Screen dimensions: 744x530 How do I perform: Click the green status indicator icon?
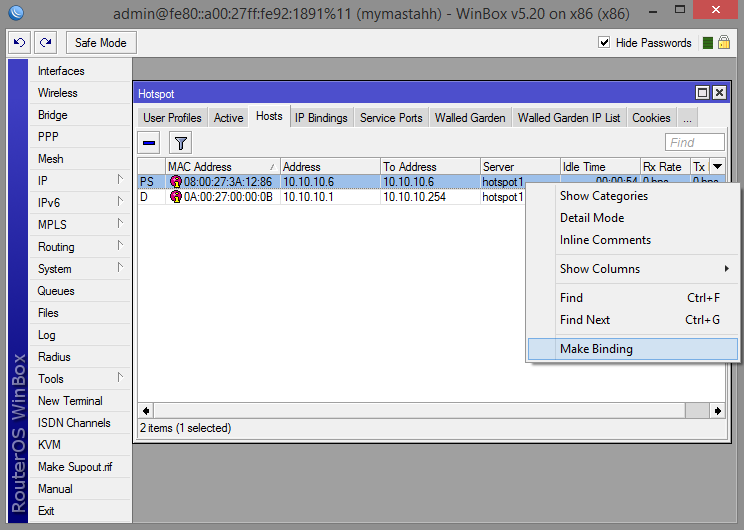coord(707,43)
